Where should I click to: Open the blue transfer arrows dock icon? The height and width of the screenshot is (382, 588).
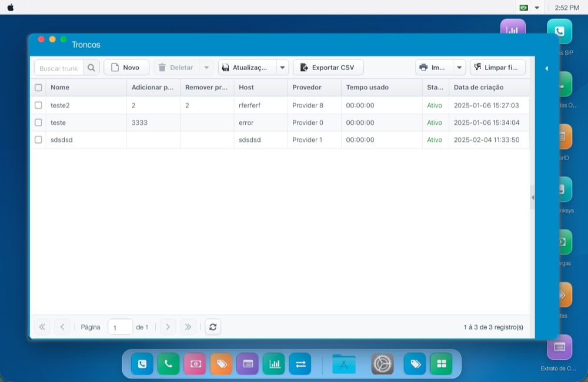300,364
